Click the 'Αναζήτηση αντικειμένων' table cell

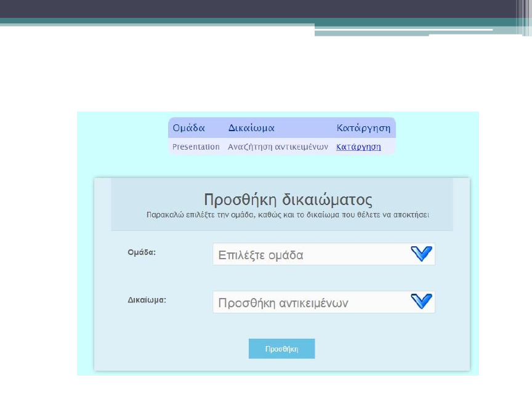(x=278, y=147)
